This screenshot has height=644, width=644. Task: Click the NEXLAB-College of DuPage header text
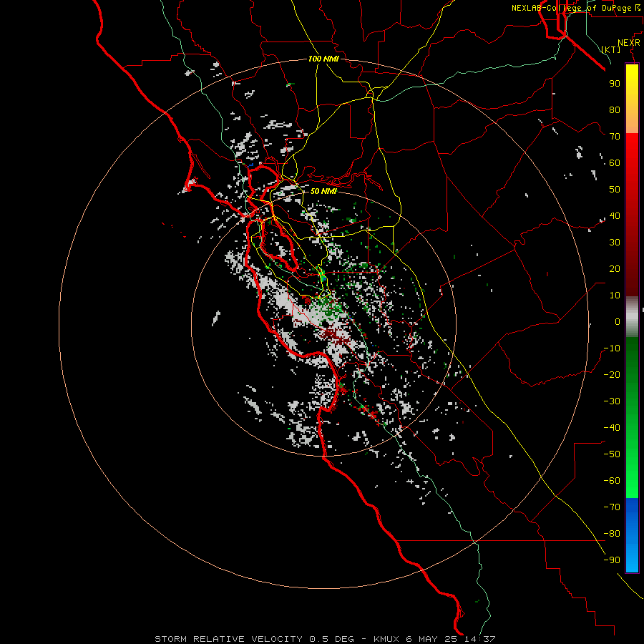(x=576, y=8)
